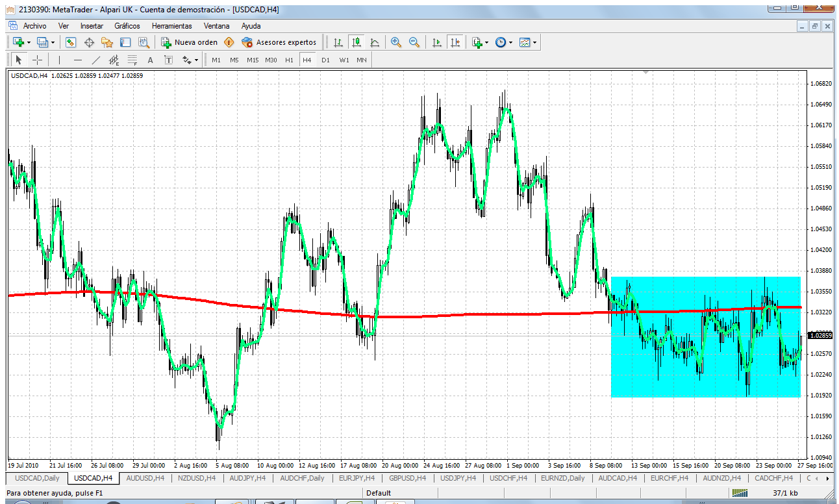Image resolution: width=839 pixels, height=504 pixels.
Task: Open the Herramientas menu
Action: click(171, 26)
